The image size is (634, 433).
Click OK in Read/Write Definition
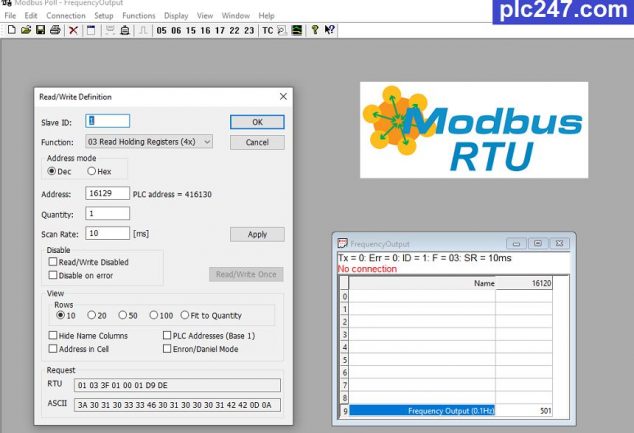click(257, 122)
